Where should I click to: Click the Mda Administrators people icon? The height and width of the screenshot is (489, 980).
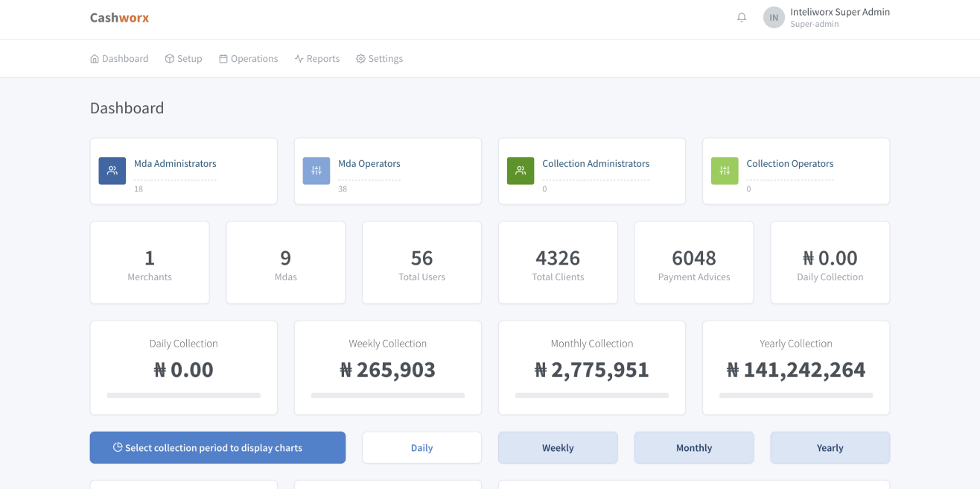112,171
